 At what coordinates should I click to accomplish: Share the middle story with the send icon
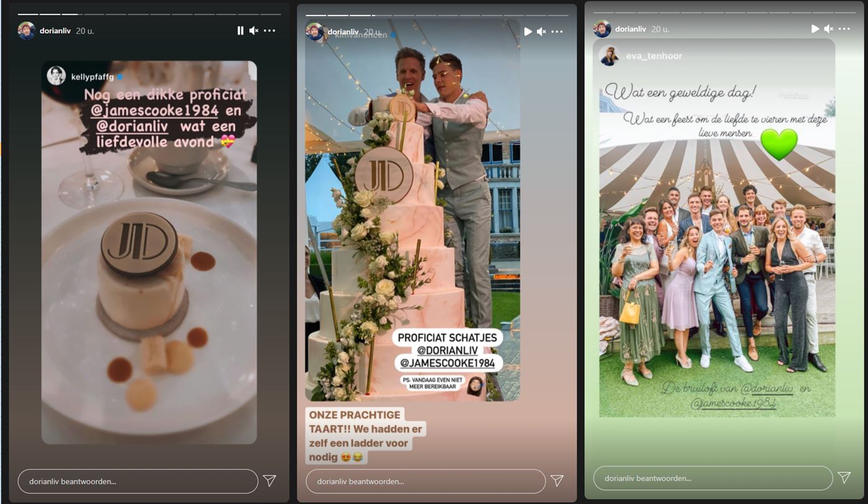(x=557, y=480)
